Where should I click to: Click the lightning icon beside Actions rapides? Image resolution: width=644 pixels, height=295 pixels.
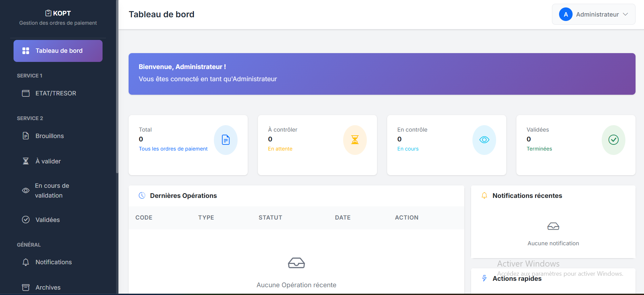[x=484, y=278]
